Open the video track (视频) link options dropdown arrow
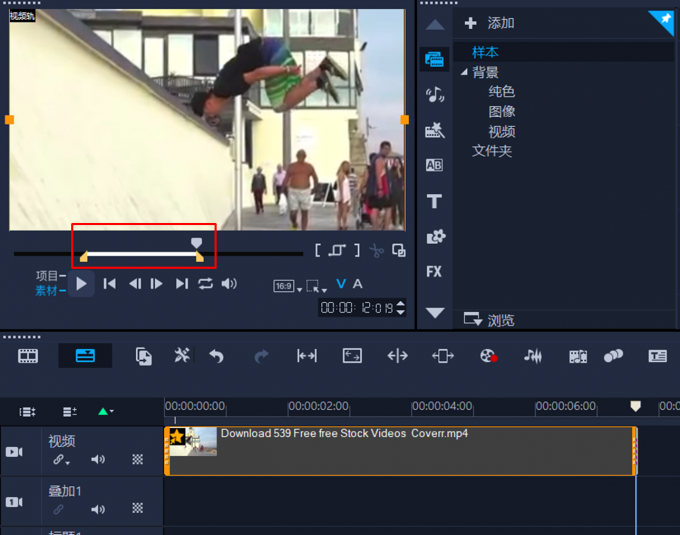680x535 pixels. (x=68, y=463)
